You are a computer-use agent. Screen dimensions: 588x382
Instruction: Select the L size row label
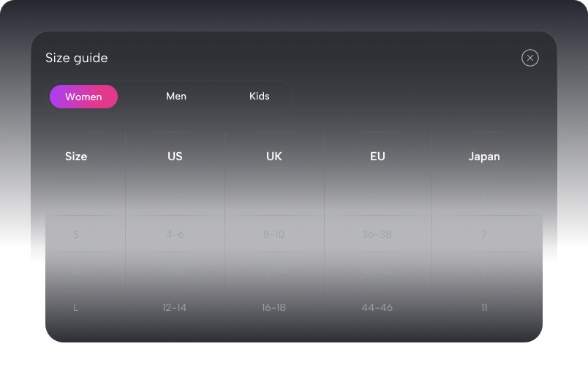76,307
